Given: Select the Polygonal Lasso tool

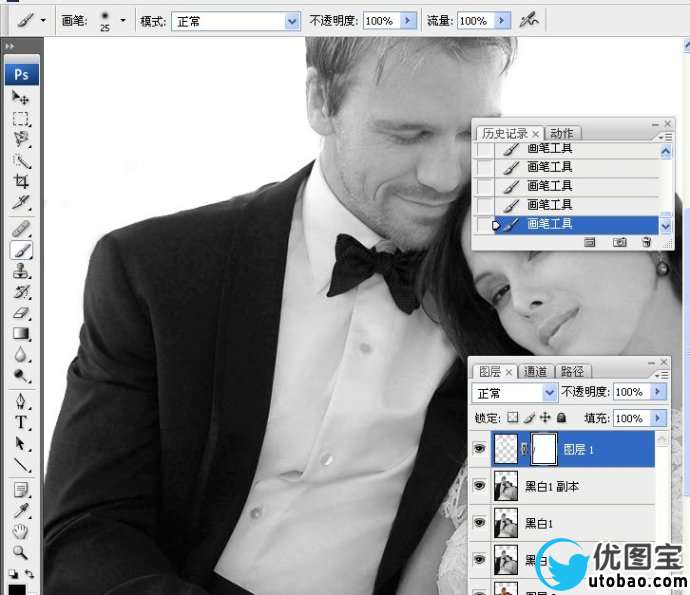Looking at the screenshot, I should tap(20, 139).
